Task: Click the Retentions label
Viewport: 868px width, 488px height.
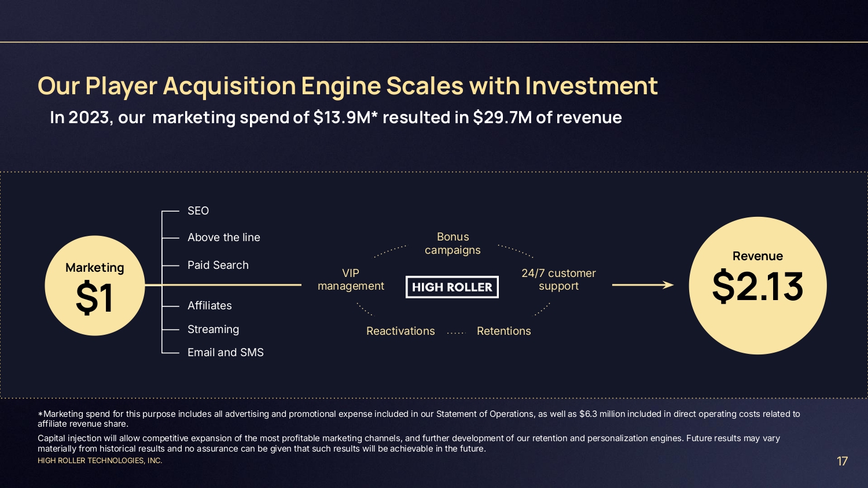Action: [503, 331]
